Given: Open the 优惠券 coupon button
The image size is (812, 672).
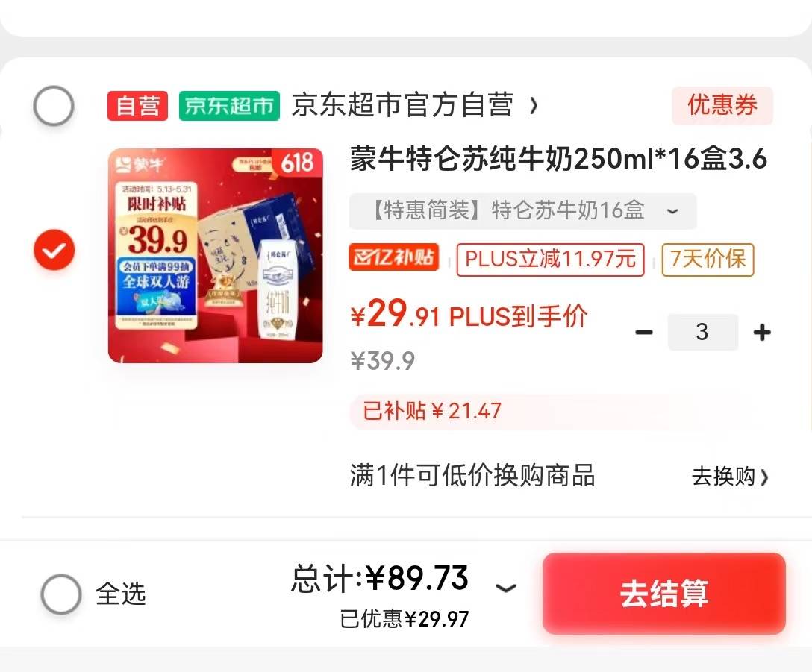Looking at the screenshot, I should [x=722, y=106].
